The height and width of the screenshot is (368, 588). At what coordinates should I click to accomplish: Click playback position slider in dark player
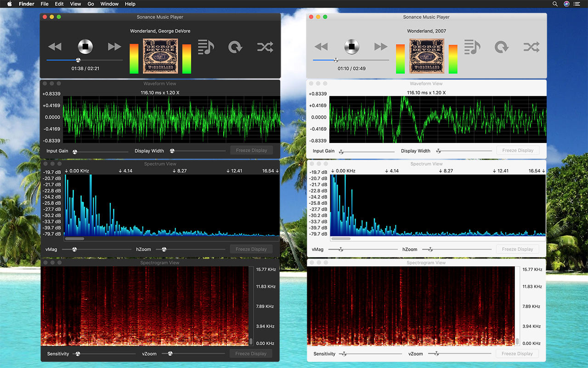pos(85,60)
